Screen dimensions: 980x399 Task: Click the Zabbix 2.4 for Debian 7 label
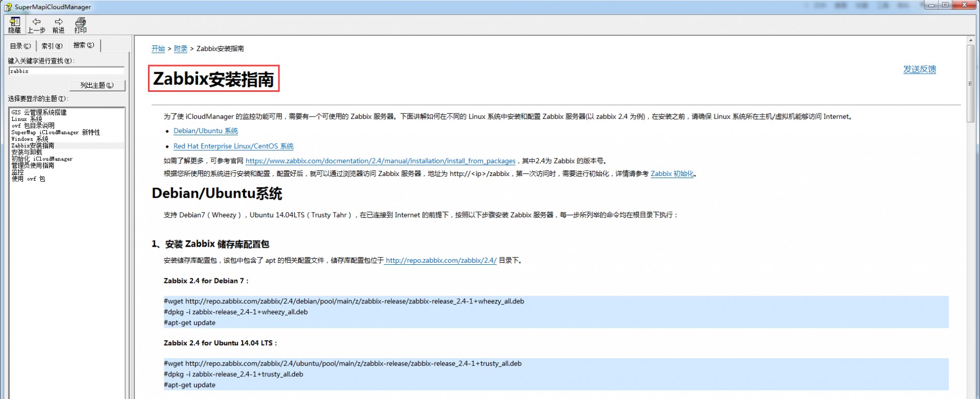click(206, 281)
